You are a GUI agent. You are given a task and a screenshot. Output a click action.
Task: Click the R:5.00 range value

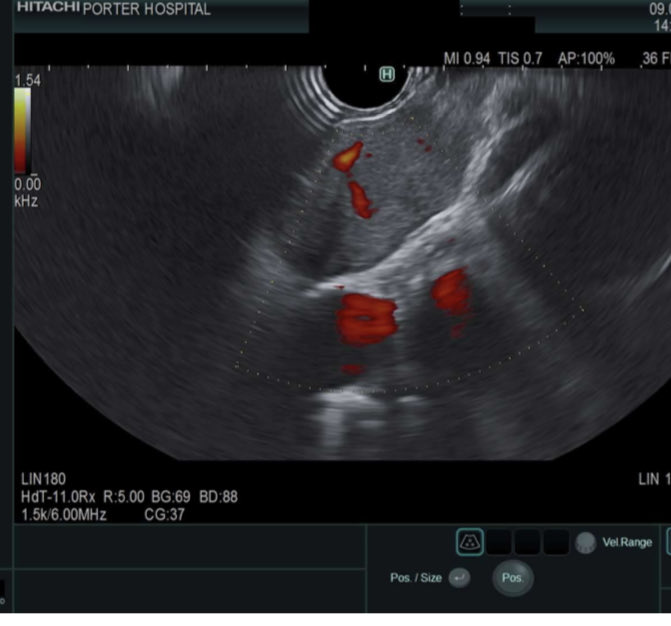[x=124, y=497]
